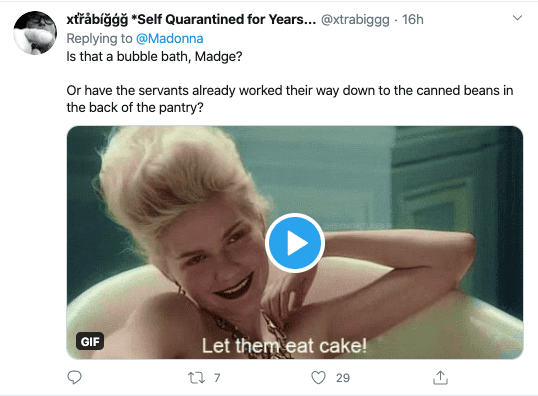
Task: Open the @Madonna mention link
Action: click(169, 38)
